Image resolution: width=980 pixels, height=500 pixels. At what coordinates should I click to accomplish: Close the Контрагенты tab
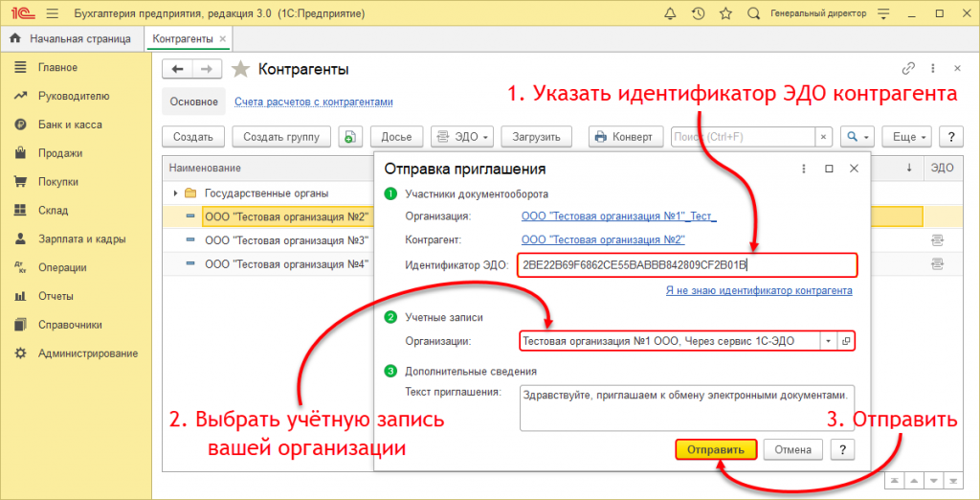222,39
